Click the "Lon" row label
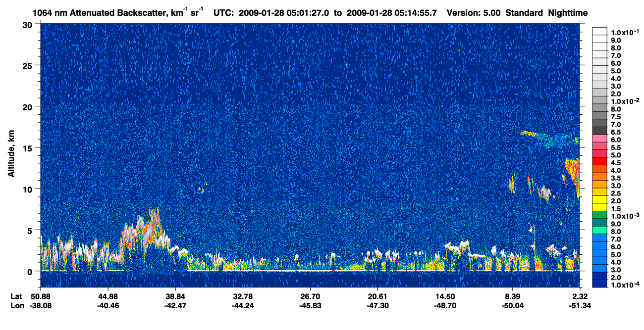Viewport: 644px width, 330px height. coord(17,305)
